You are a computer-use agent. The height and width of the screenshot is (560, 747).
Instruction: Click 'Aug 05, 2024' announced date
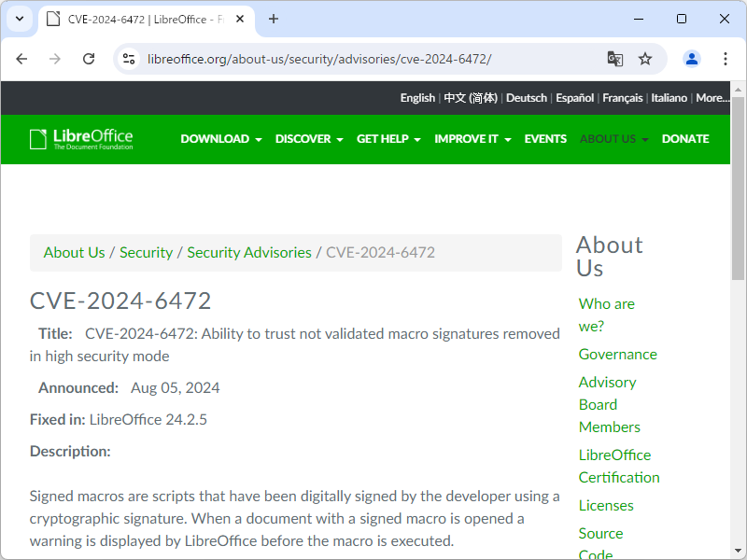pos(176,388)
